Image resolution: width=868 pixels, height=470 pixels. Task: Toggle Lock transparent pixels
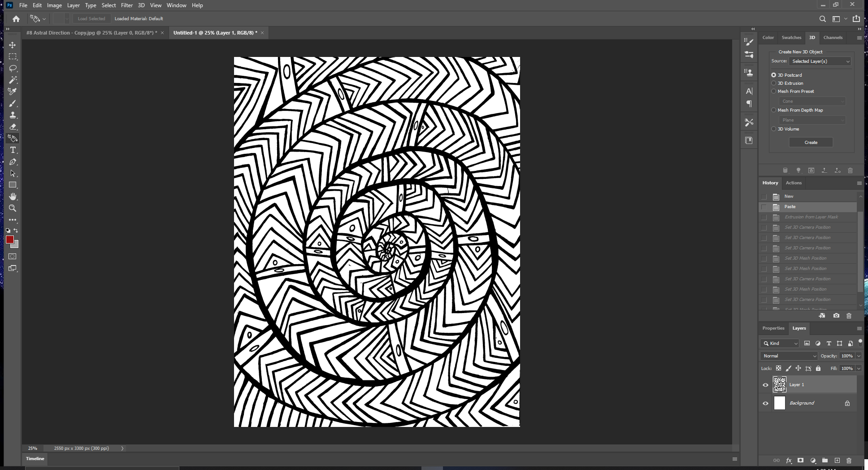(778, 368)
